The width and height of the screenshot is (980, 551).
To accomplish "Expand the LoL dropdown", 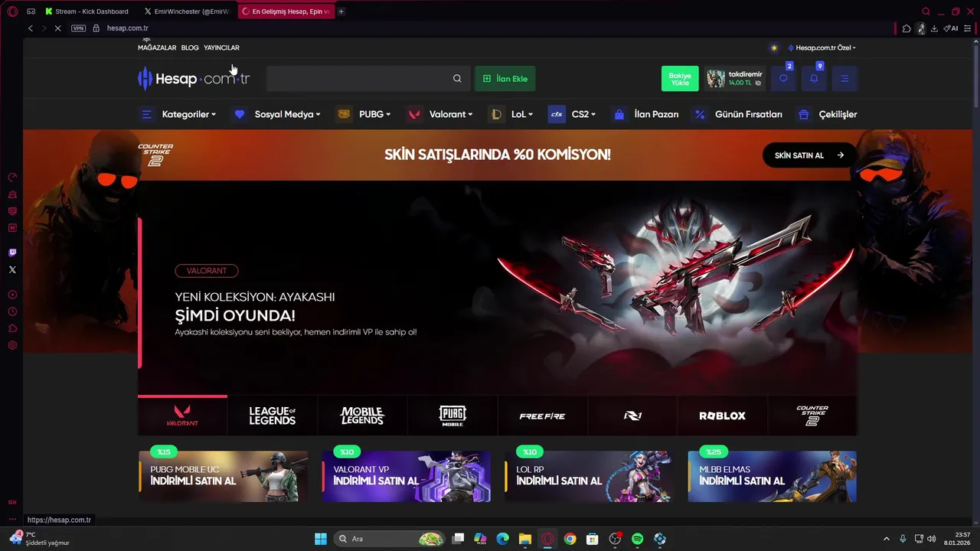I will [511, 114].
